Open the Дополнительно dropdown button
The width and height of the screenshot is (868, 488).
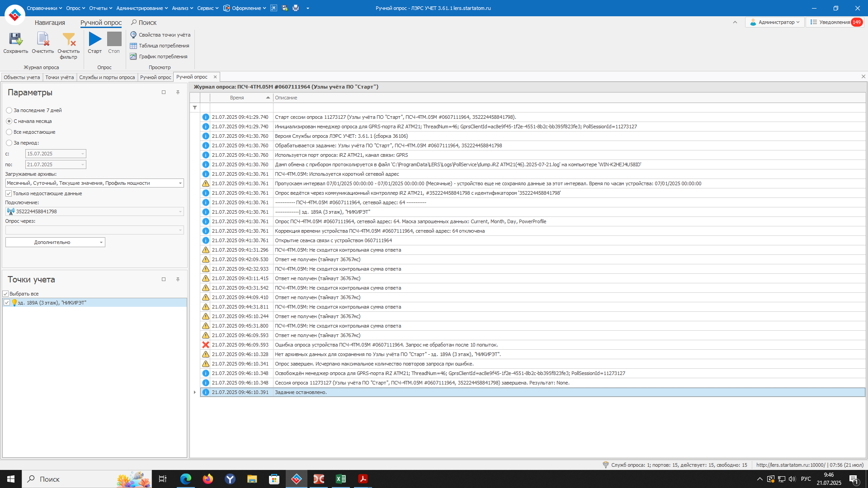click(55, 242)
